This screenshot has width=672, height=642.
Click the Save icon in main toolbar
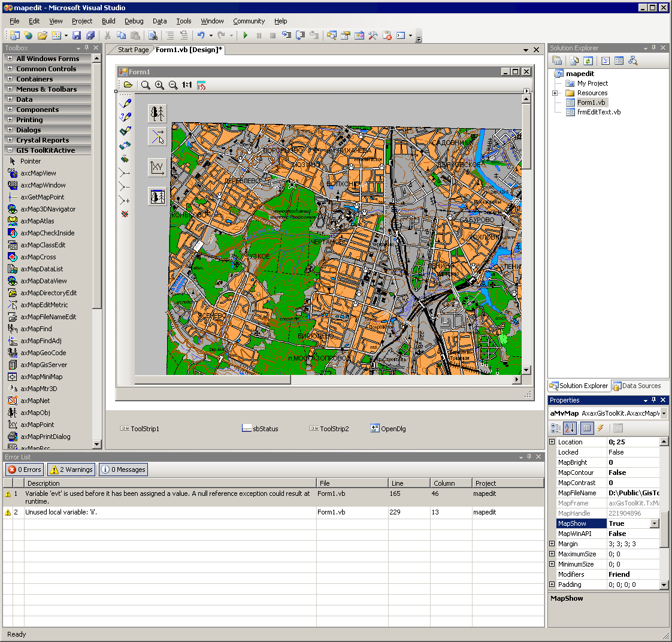click(77, 35)
